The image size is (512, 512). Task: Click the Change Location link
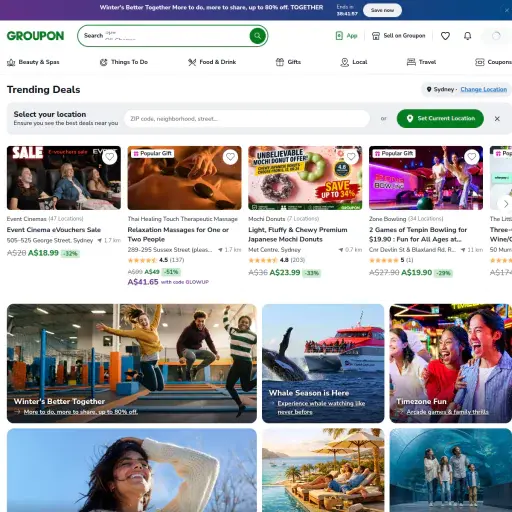[484, 89]
